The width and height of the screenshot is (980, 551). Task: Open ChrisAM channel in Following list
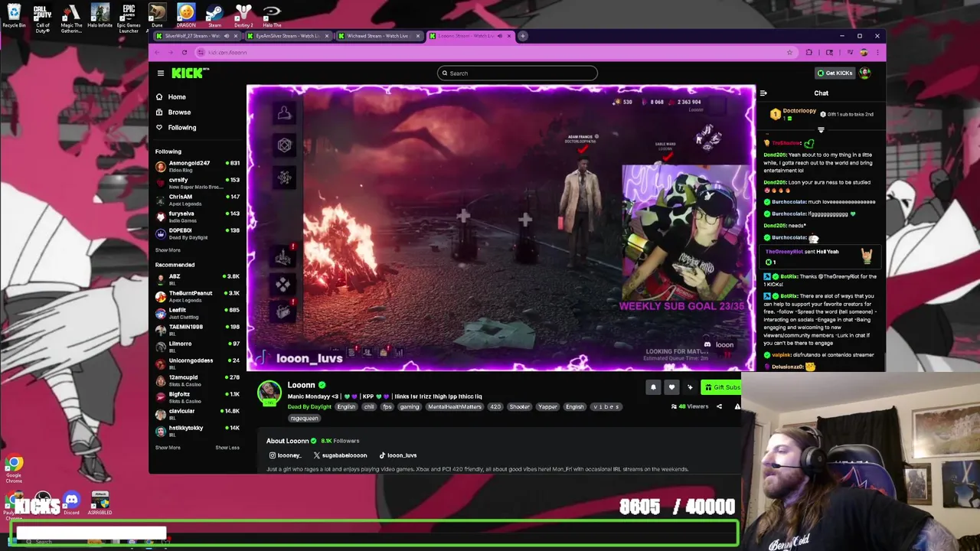click(x=198, y=200)
